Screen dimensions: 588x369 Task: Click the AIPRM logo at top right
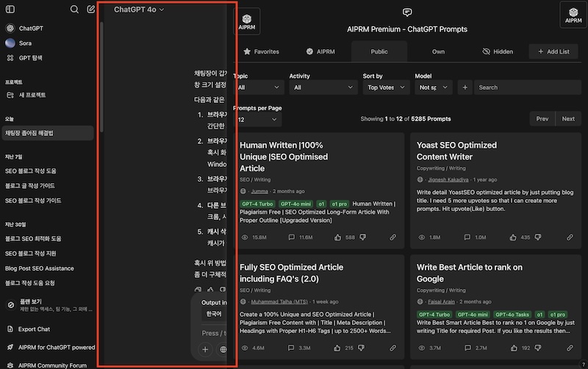pyautogui.click(x=574, y=18)
